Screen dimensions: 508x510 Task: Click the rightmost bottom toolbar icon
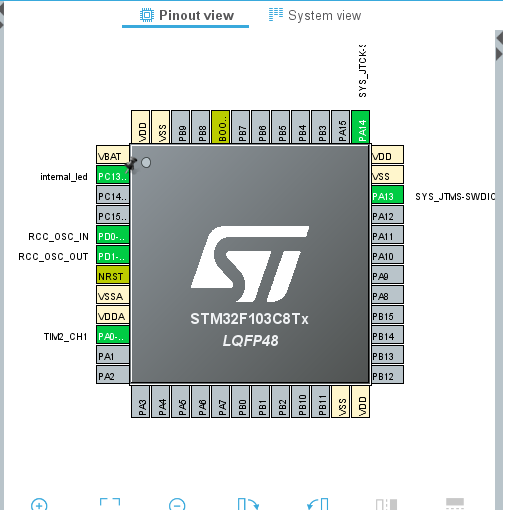pyautogui.click(x=455, y=504)
